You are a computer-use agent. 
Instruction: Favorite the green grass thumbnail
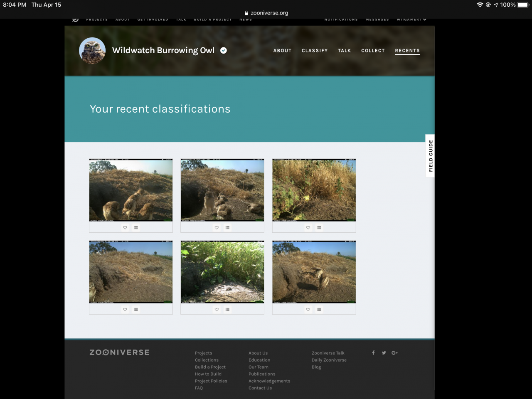pyautogui.click(x=217, y=309)
